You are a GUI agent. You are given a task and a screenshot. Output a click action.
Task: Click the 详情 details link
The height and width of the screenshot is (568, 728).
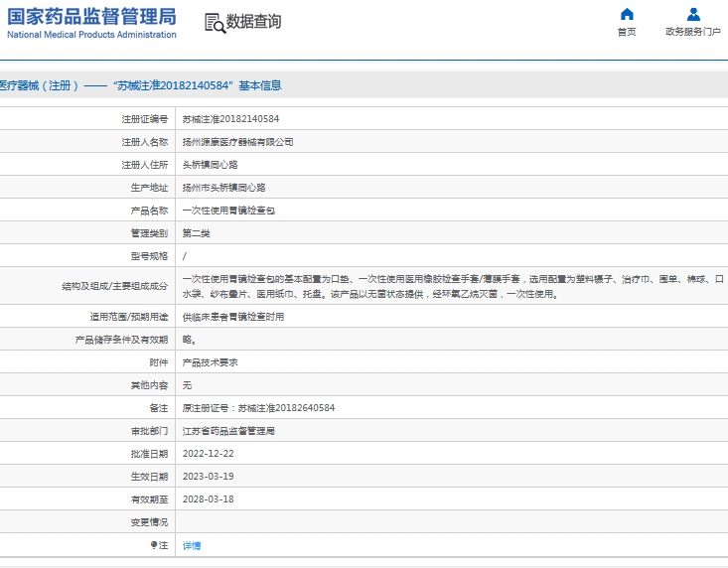tap(192, 546)
